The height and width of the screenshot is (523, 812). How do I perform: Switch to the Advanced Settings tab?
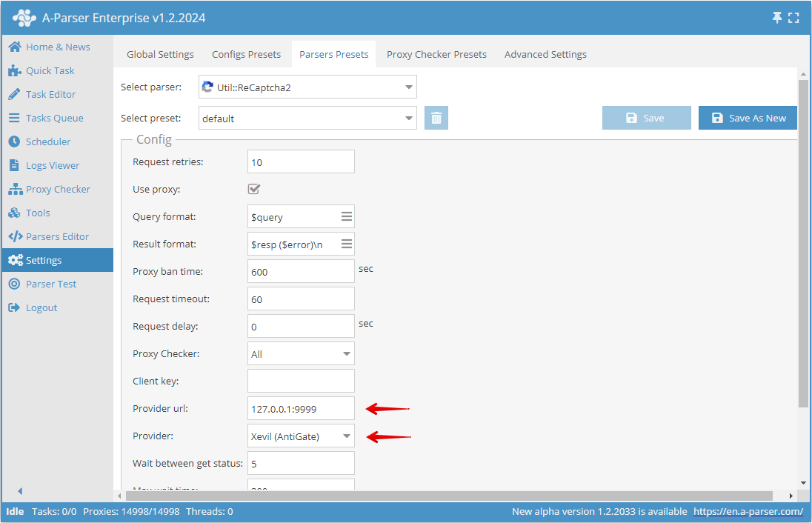[x=545, y=54]
